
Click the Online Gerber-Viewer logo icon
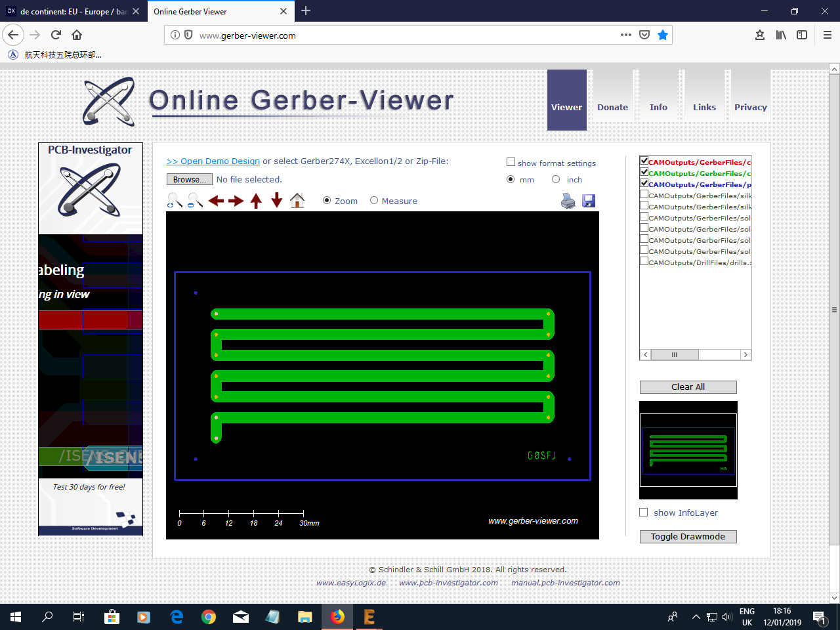coord(109,101)
